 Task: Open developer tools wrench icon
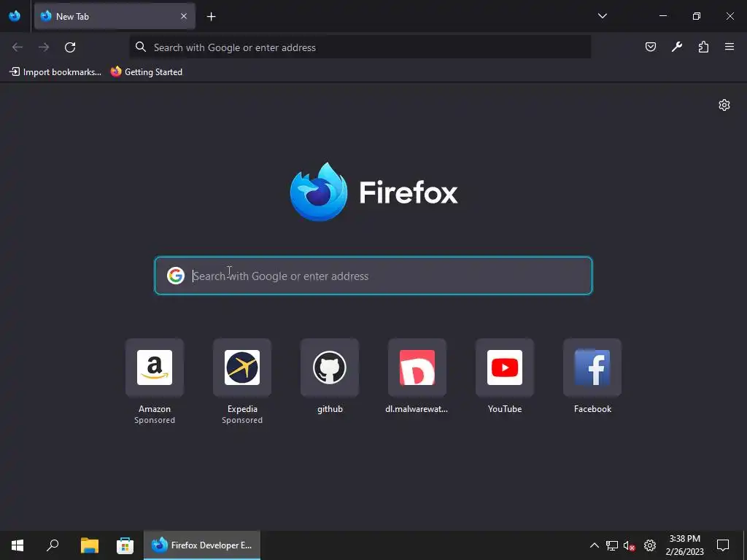pos(676,47)
